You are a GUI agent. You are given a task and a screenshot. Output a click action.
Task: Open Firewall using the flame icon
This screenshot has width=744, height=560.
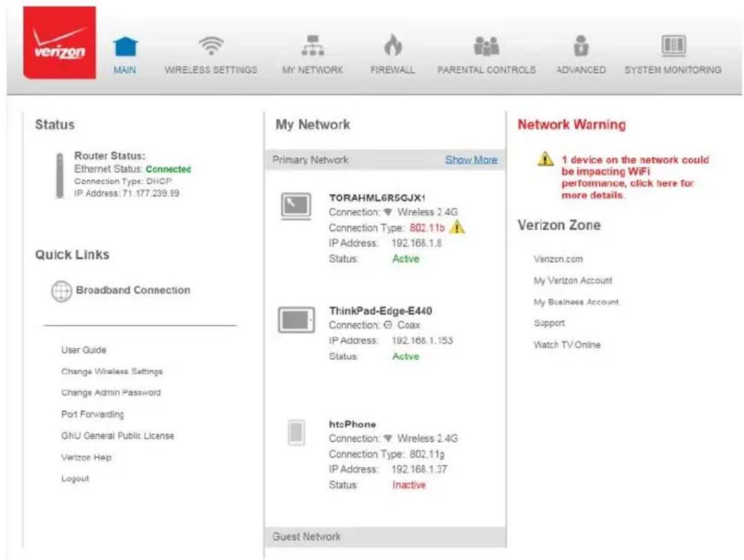393,45
